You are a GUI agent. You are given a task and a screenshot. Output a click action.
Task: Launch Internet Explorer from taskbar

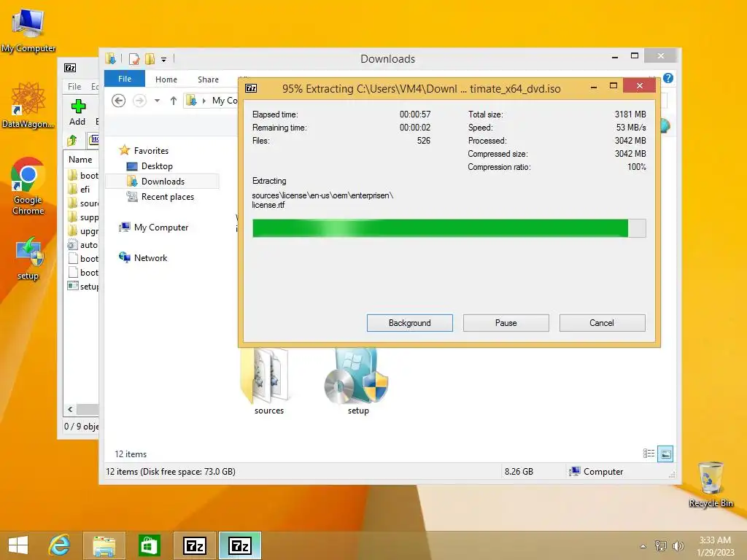coord(59,545)
